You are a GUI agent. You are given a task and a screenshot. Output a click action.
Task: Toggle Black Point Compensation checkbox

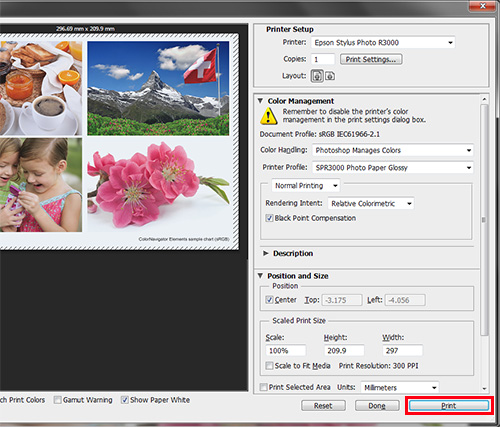click(269, 218)
